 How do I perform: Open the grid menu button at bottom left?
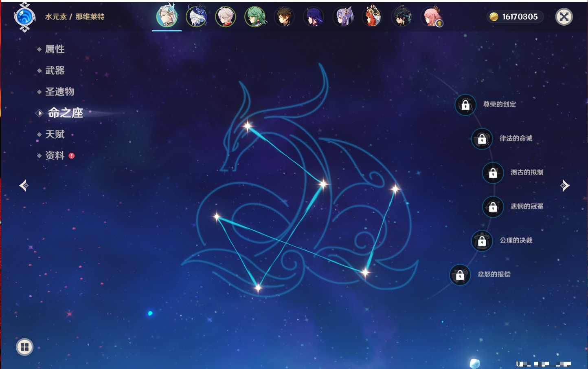pos(24,347)
